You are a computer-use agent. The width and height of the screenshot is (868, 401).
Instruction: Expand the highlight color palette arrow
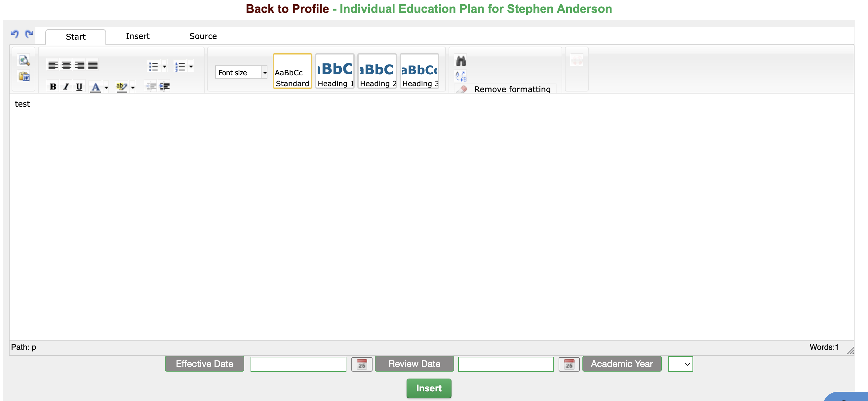pos(133,88)
